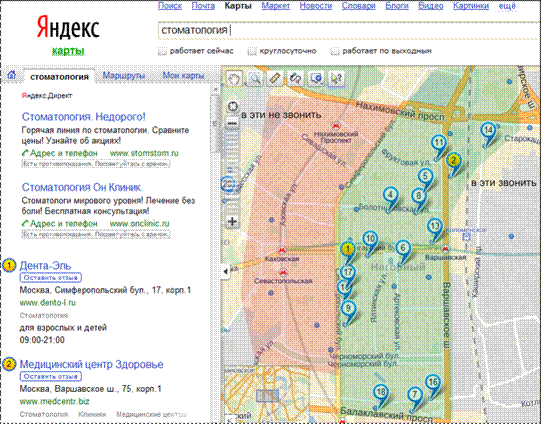The height and width of the screenshot is (424, 541).
Task: Check 'работает по выходным' filter
Action: point(335,51)
